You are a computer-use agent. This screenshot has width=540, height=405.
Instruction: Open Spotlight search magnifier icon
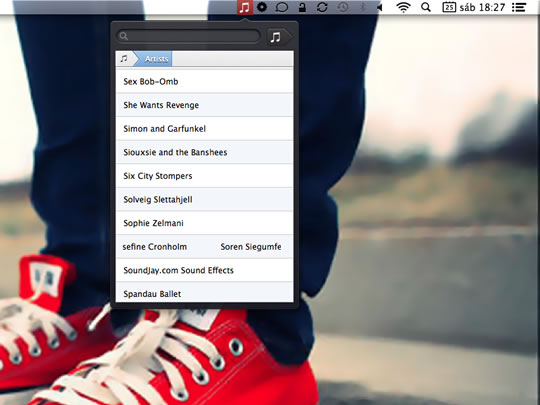426,7
